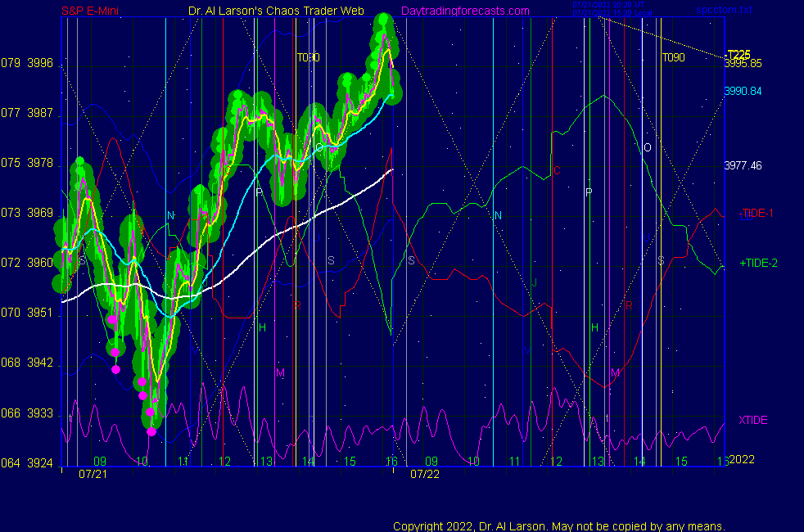804x532 pixels.
Task: Click the "075 3978" price axis label
Action: coord(27,163)
